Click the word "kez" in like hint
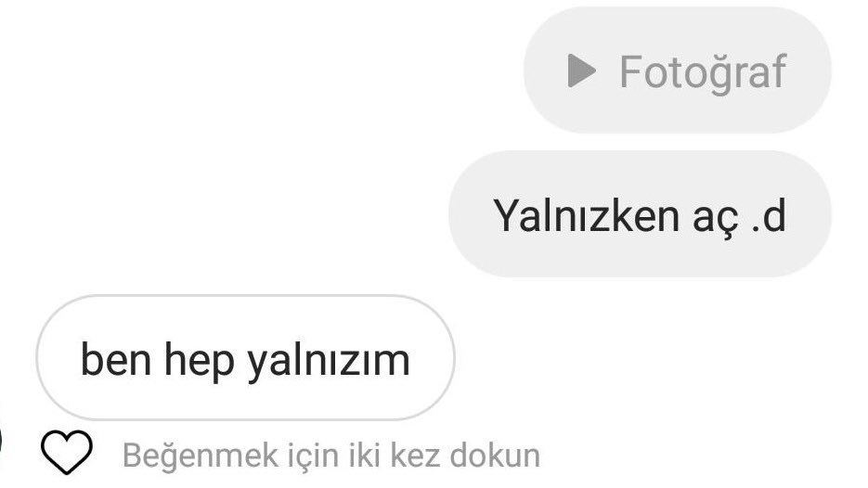The width and height of the screenshot is (868, 488). pos(415,455)
